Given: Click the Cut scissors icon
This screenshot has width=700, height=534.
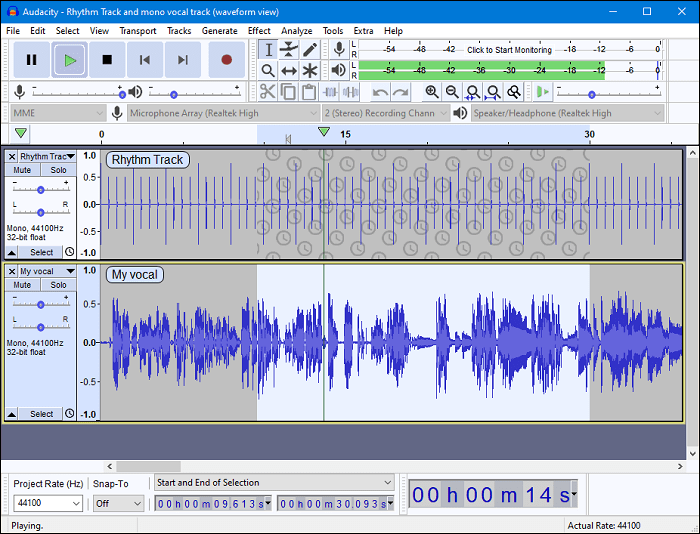Looking at the screenshot, I should pos(267,92).
